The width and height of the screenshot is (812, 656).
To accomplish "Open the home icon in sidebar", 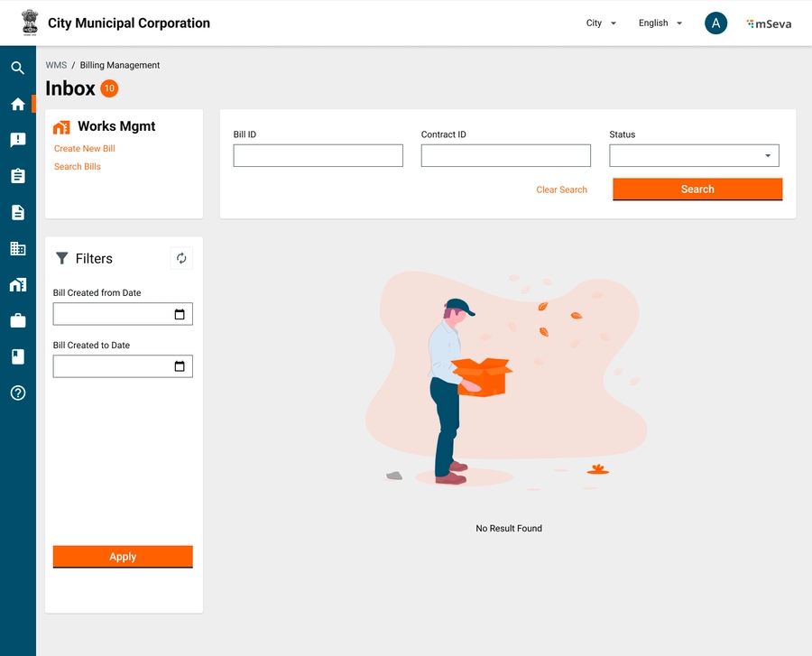I will tap(17, 104).
